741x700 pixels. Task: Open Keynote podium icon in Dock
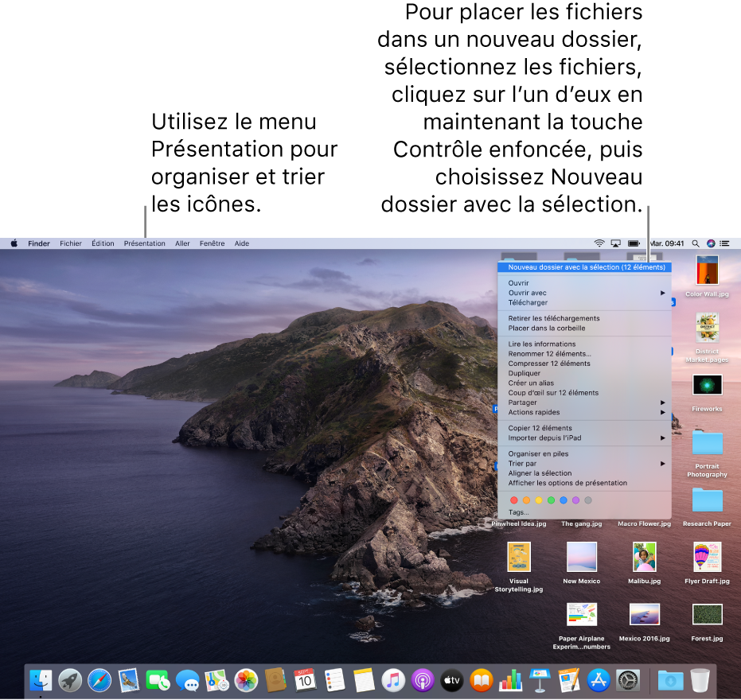pos(540,681)
